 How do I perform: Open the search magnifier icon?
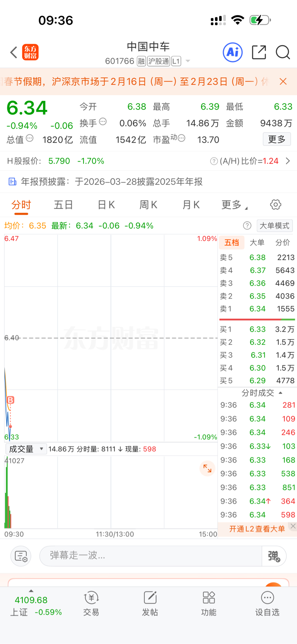pyautogui.click(x=283, y=52)
